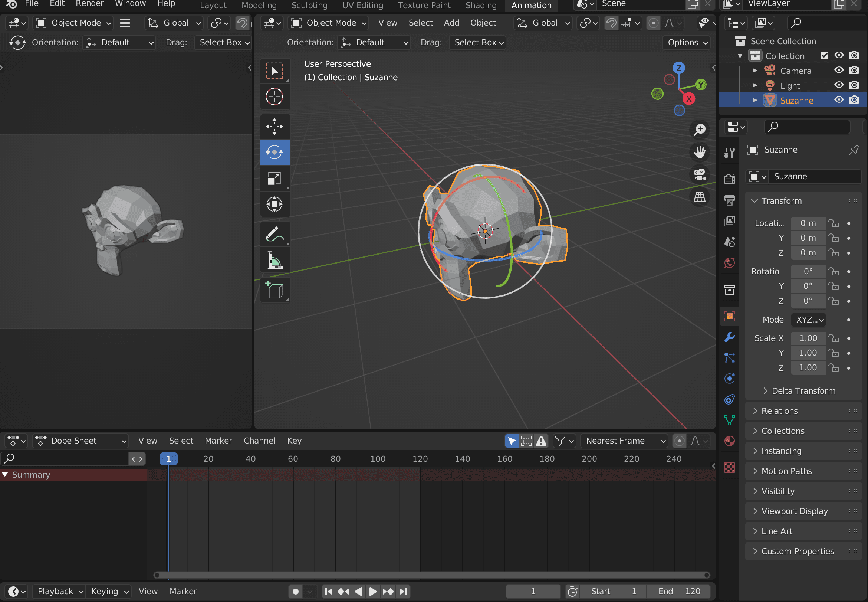
Task: Select the Select Box tool in viewport toolbar
Action: coord(275,71)
